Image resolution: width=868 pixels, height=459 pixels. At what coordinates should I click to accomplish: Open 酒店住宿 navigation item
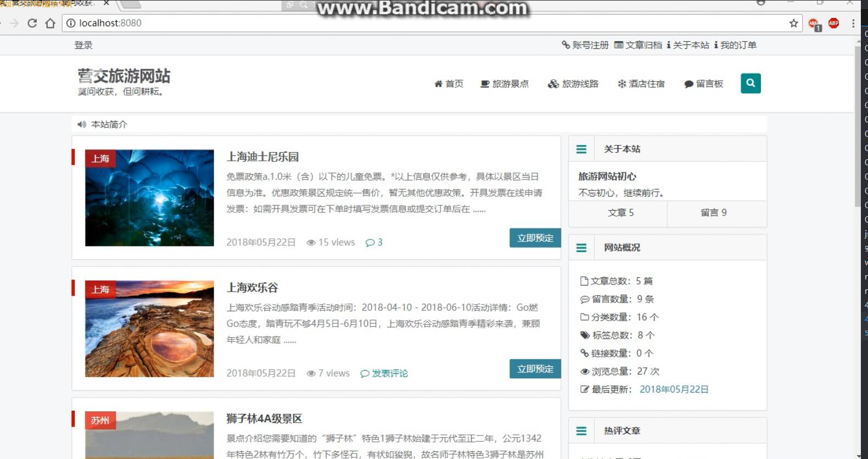[x=641, y=83]
